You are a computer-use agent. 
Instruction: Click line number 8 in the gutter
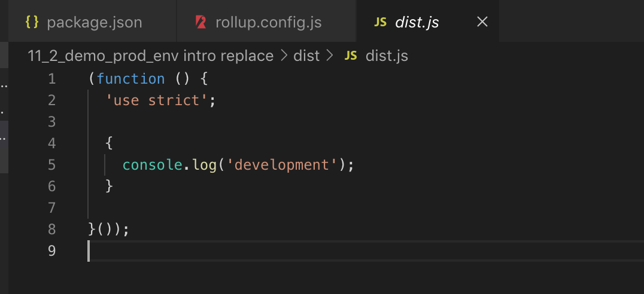(51, 229)
